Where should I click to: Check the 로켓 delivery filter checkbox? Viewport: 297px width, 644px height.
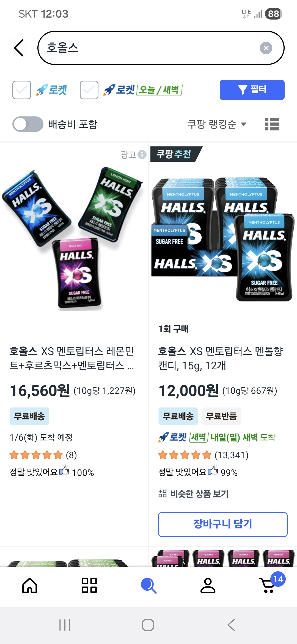tap(22, 90)
